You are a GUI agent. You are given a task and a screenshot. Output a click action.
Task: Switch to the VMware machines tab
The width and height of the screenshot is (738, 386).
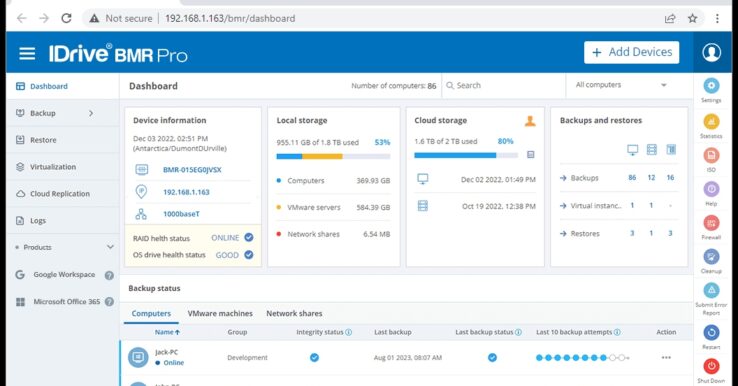220,314
